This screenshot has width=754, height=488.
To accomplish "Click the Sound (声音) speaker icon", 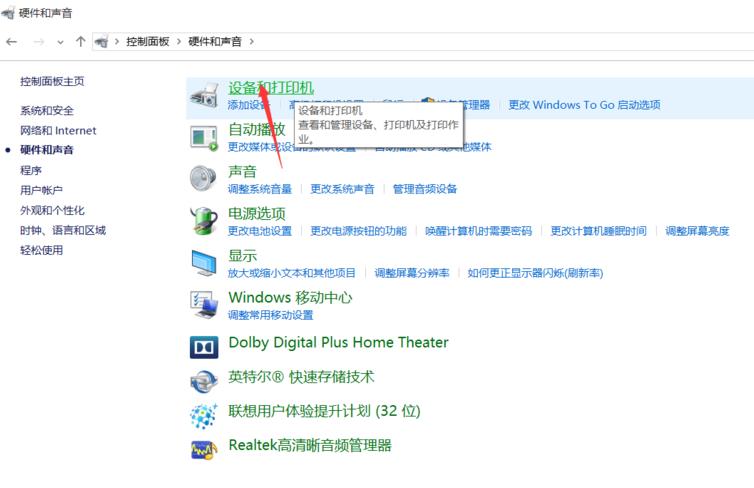I will coord(203,178).
